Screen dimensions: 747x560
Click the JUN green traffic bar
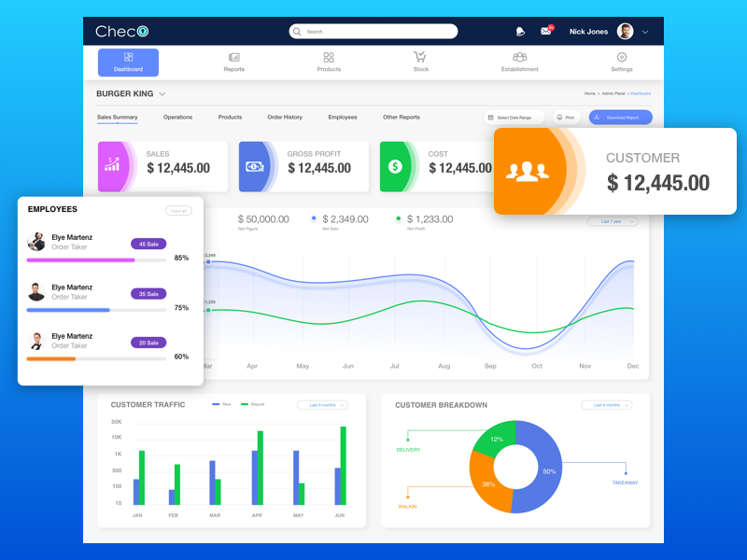click(344, 466)
